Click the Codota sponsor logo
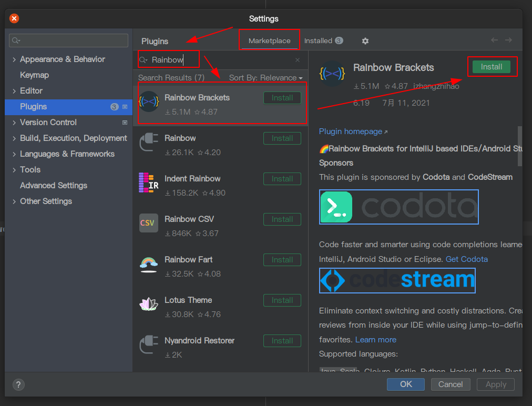The height and width of the screenshot is (406, 532). (399, 207)
